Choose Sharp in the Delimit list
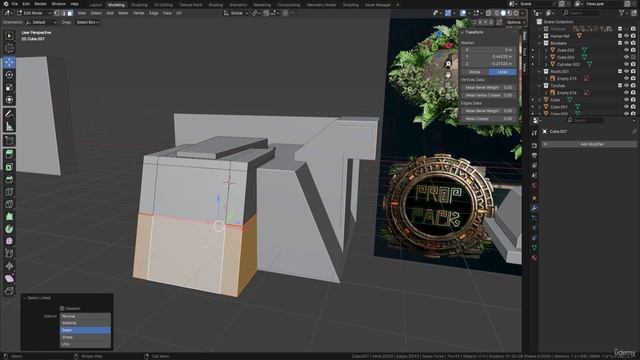 (85, 337)
